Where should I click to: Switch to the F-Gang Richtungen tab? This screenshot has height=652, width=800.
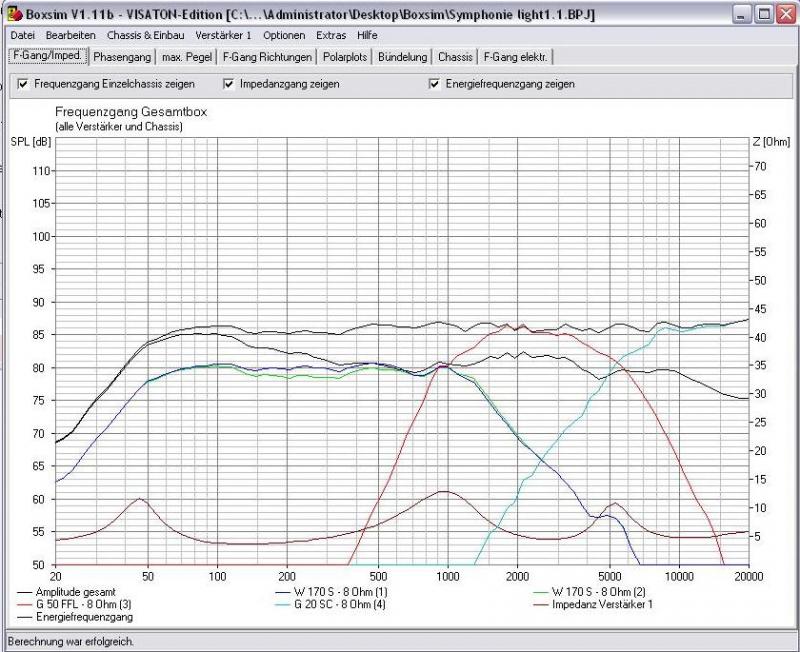coord(267,57)
